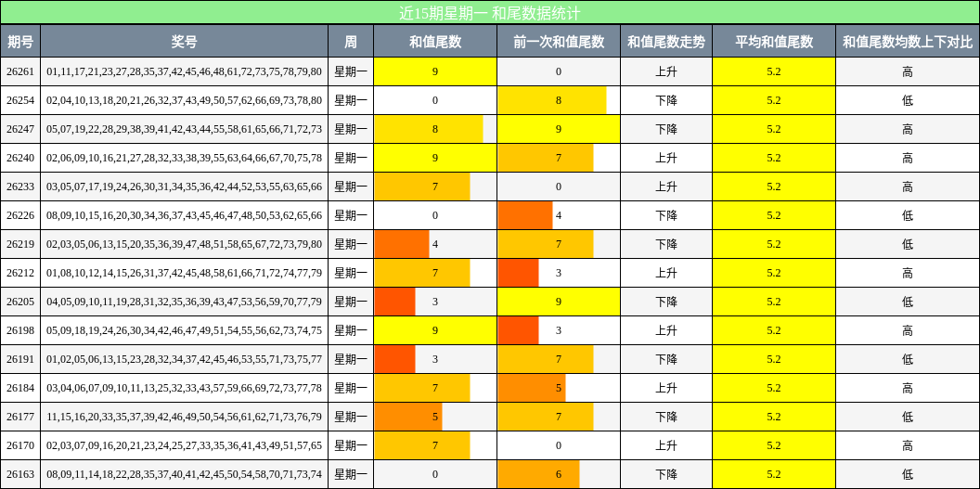Select period number 26184
980x489 pixels.
tap(20, 388)
